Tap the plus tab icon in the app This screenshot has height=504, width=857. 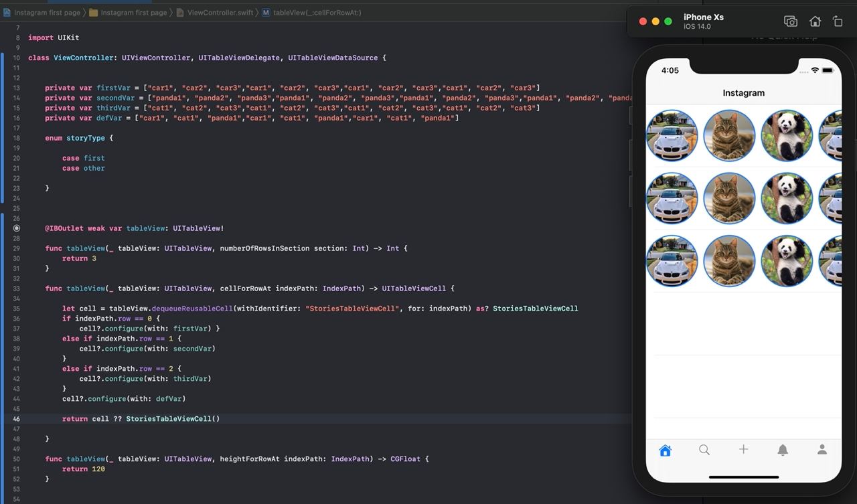(x=743, y=449)
